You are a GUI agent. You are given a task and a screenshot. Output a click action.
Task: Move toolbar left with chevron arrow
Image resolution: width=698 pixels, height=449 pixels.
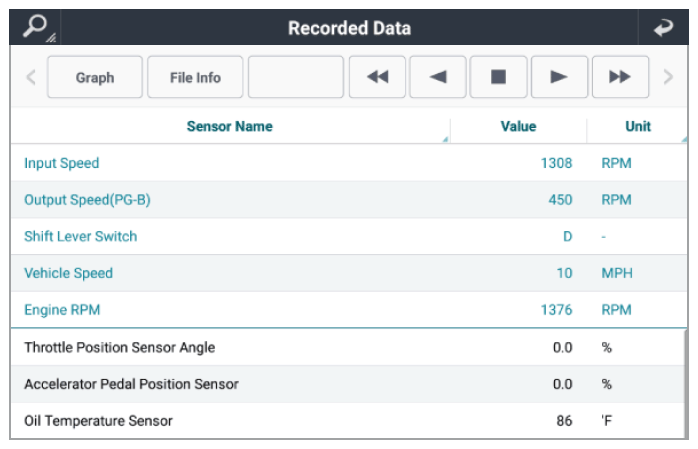[31, 77]
